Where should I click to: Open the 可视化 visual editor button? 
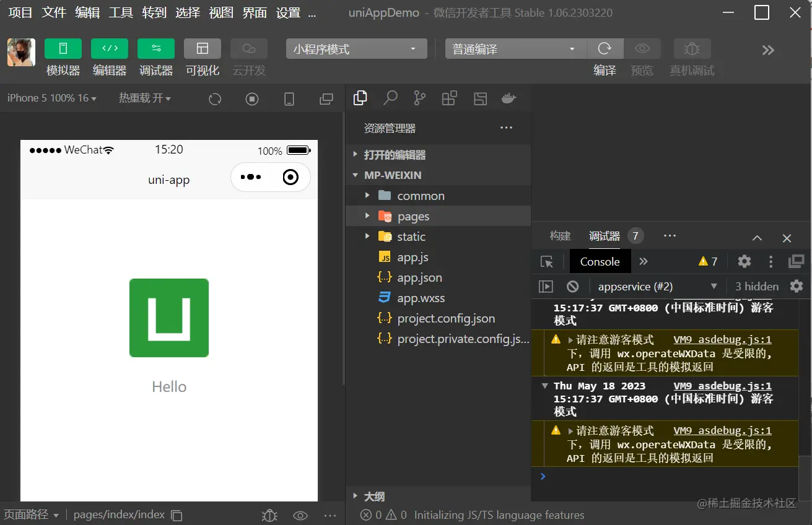point(203,49)
